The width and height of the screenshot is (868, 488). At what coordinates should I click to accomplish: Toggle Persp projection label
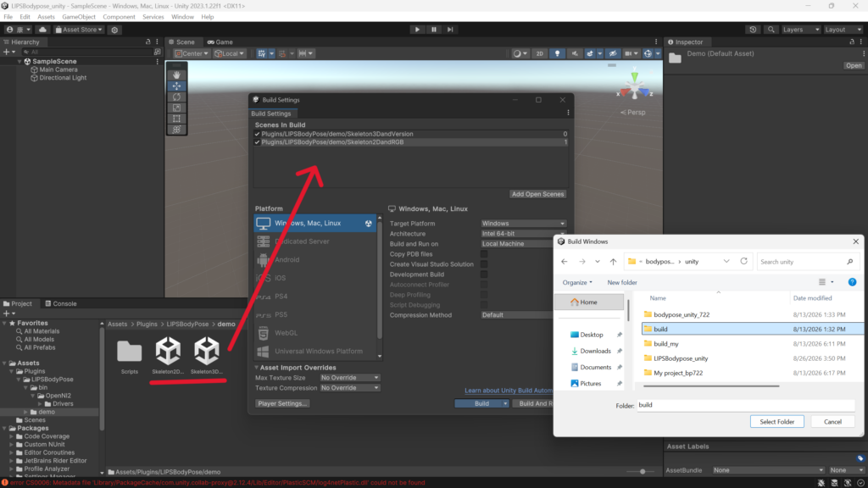(x=632, y=113)
